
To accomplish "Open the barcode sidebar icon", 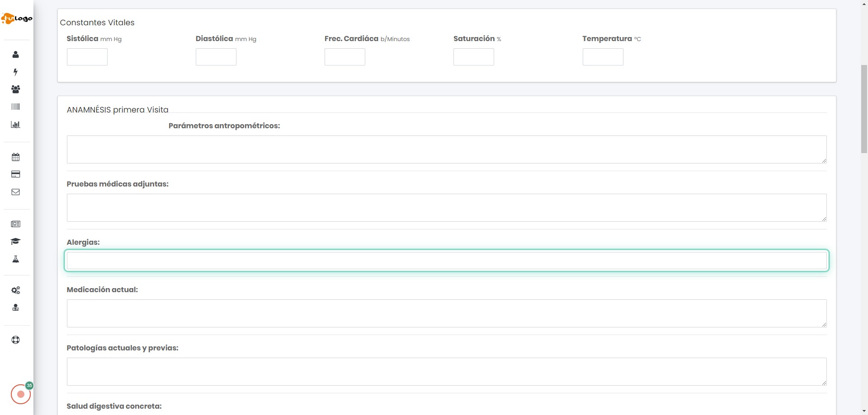I will pos(16,107).
